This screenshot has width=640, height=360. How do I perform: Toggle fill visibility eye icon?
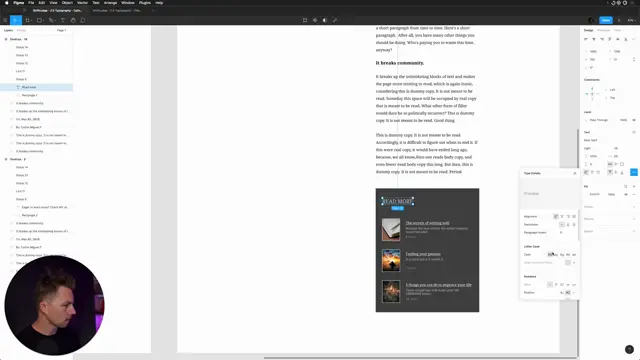pos(626,194)
